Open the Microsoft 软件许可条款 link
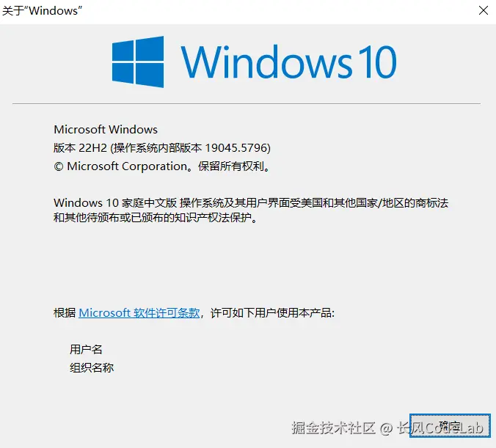The height and width of the screenshot is (448, 496). [x=139, y=312]
